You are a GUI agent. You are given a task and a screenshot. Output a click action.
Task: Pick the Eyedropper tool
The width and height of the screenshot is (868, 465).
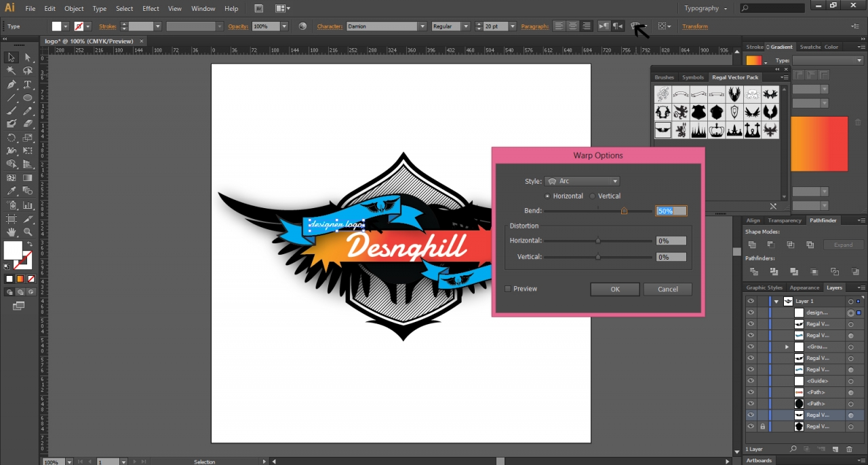[x=12, y=191]
